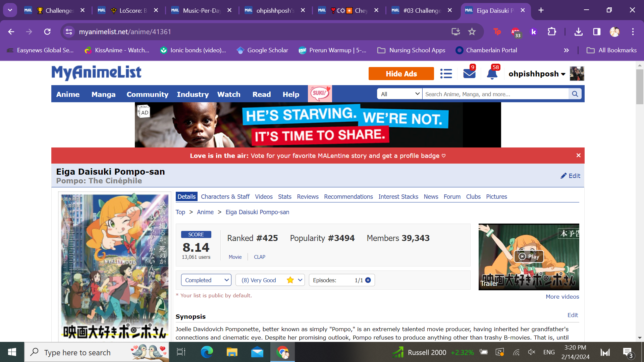The height and width of the screenshot is (362, 644).
Task: Expand the All search category dropdown
Action: coord(400,94)
